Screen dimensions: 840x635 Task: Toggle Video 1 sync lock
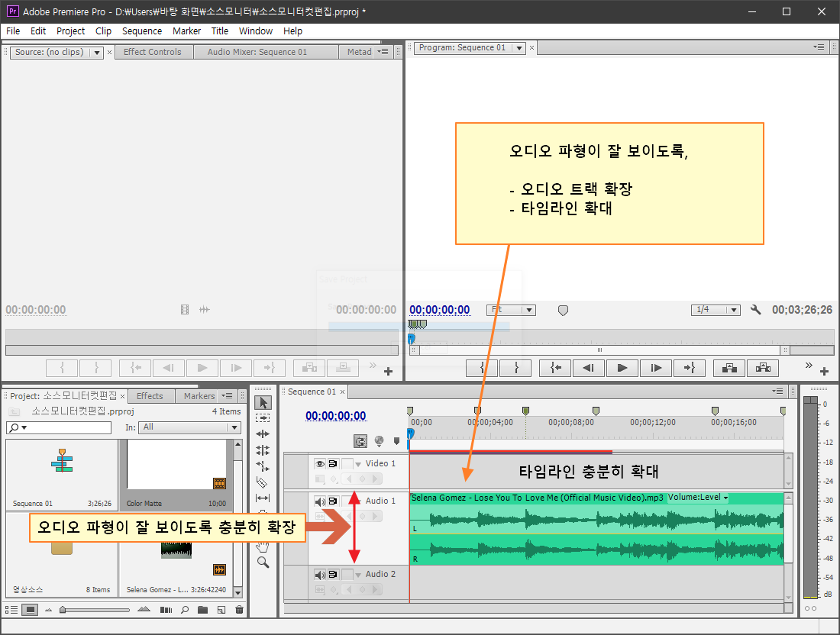coord(333,464)
